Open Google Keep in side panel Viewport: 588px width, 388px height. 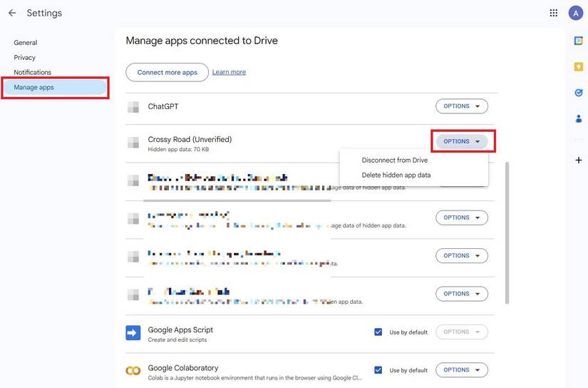(579, 66)
